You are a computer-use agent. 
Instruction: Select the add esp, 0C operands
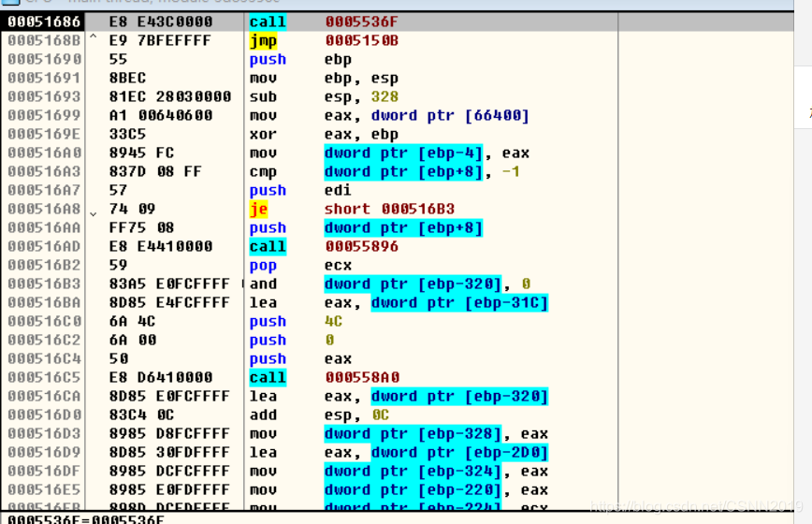[356, 415]
